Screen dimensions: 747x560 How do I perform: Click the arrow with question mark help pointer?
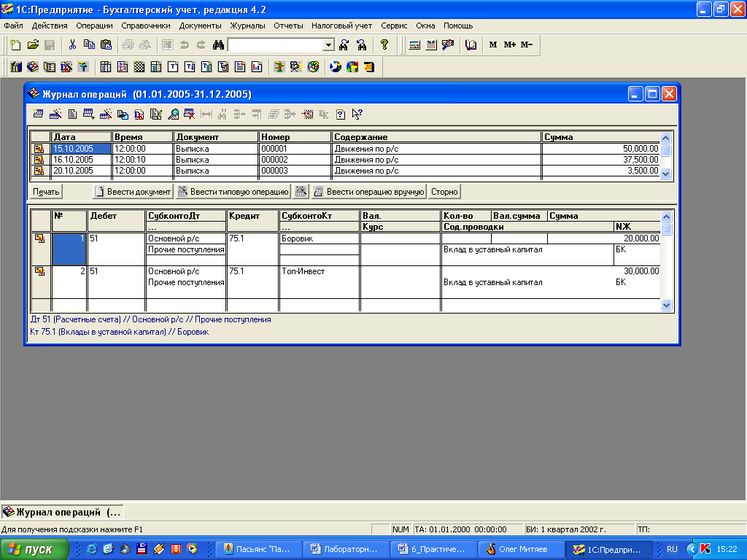pos(357,114)
